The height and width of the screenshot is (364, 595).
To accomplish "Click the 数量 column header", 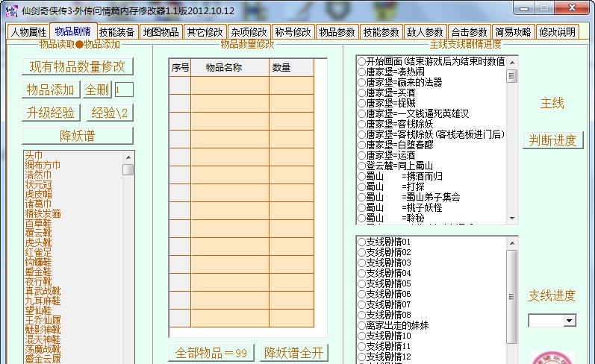I will point(291,67).
